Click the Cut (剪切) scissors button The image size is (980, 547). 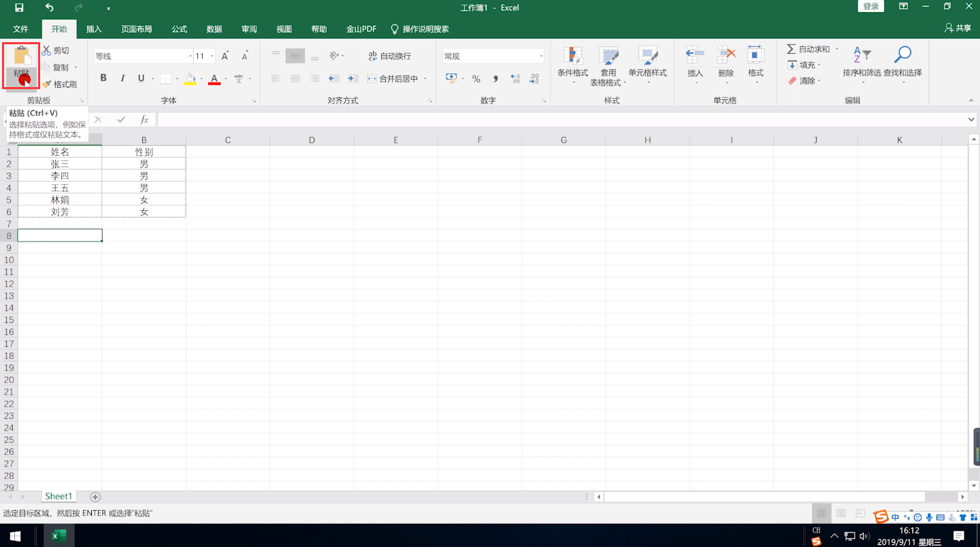(x=56, y=50)
